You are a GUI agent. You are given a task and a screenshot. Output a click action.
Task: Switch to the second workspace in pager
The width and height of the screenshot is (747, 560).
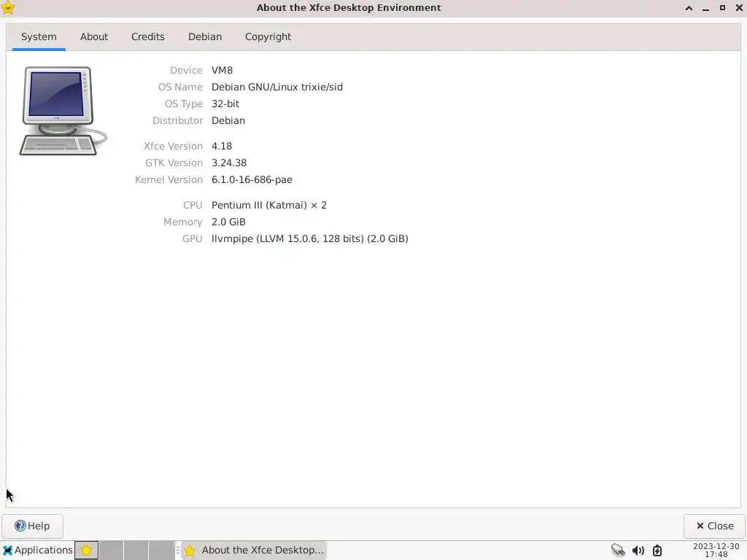pos(111,550)
